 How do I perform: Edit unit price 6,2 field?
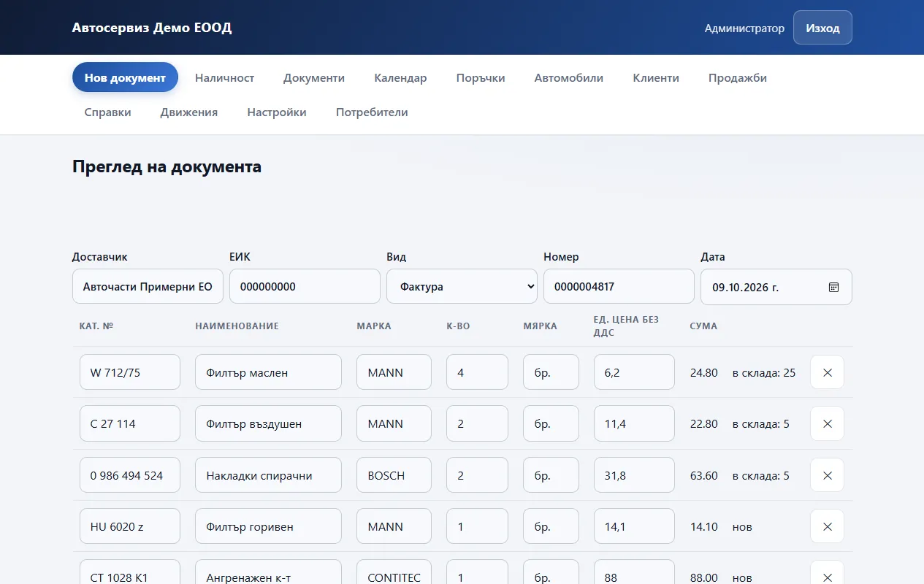634,372
